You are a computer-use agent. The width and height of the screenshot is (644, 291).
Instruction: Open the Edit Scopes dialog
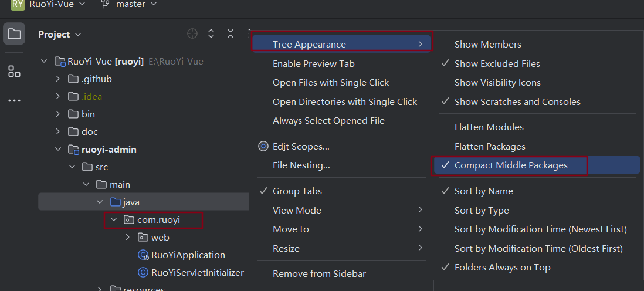pyautogui.click(x=301, y=147)
